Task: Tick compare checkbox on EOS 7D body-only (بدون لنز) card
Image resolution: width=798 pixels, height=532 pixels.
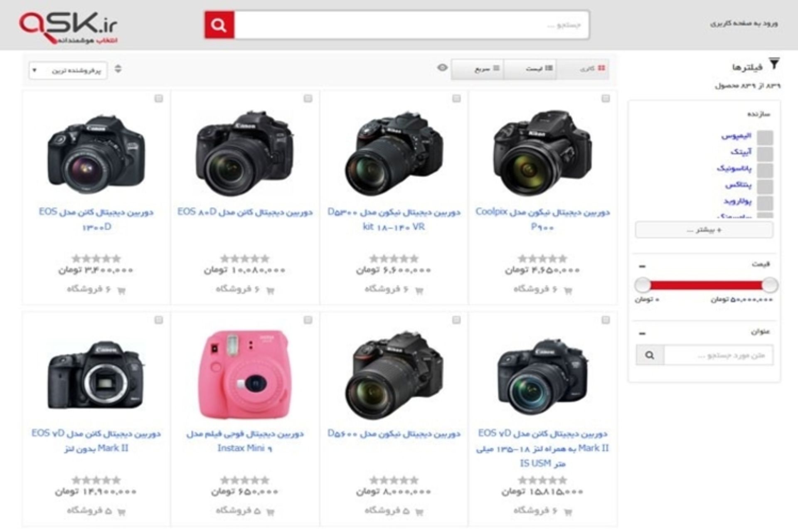Action: pyautogui.click(x=159, y=320)
